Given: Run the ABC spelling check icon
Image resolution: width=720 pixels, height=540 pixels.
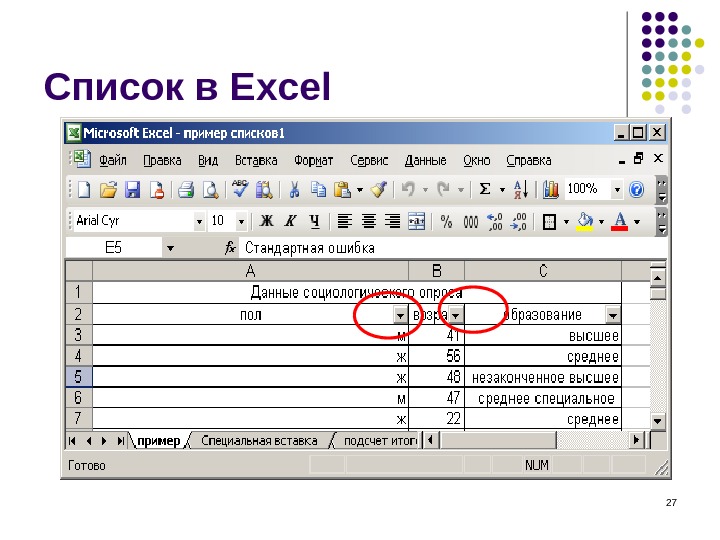Looking at the screenshot, I should click(x=239, y=188).
